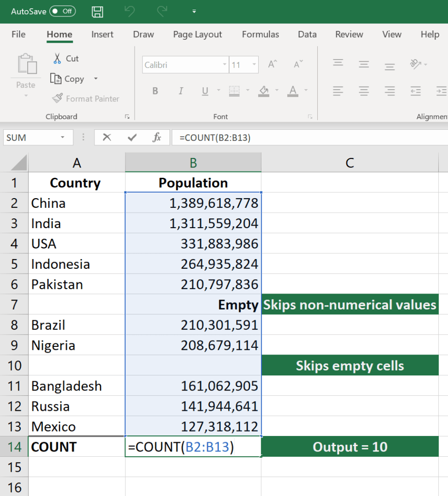Open the Insert Function dialog with fx icon
This screenshot has width=448, height=496.
157,137
